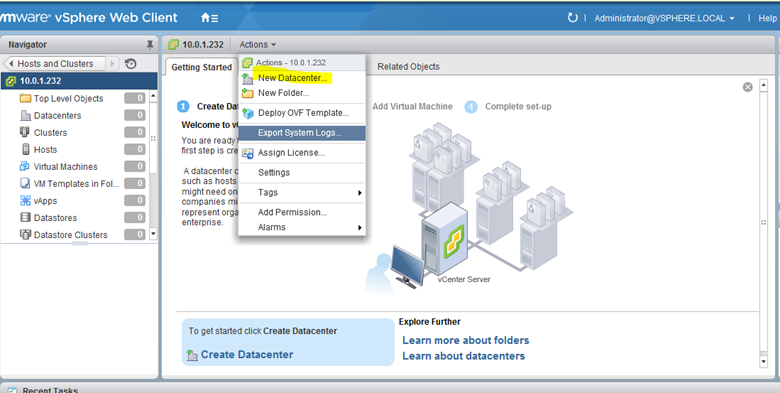The height and width of the screenshot is (393, 780).
Task: Click the Assign License icon
Action: [x=248, y=153]
